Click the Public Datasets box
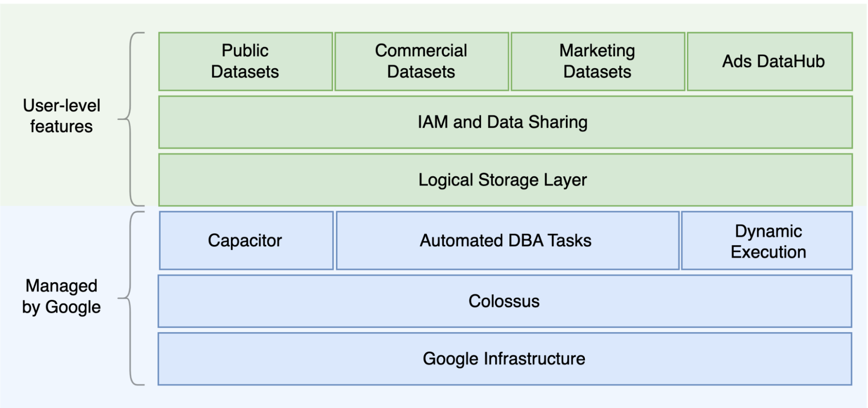 [245, 61]
